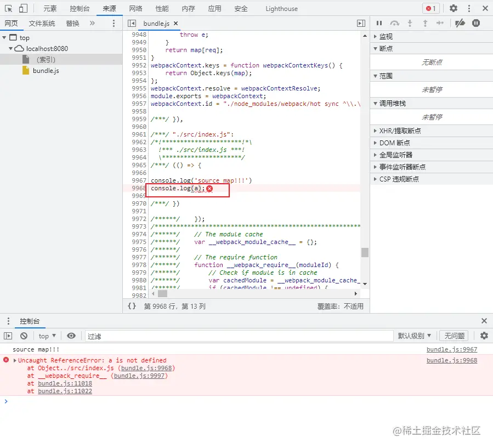Open DevTools settings gear
493x448 pixels.
[453, 8]
